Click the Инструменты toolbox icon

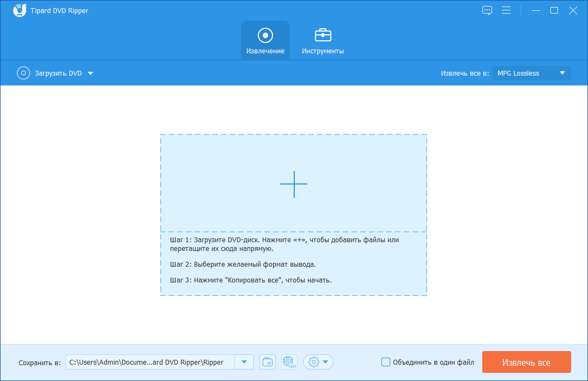click(x=323, y=35)
